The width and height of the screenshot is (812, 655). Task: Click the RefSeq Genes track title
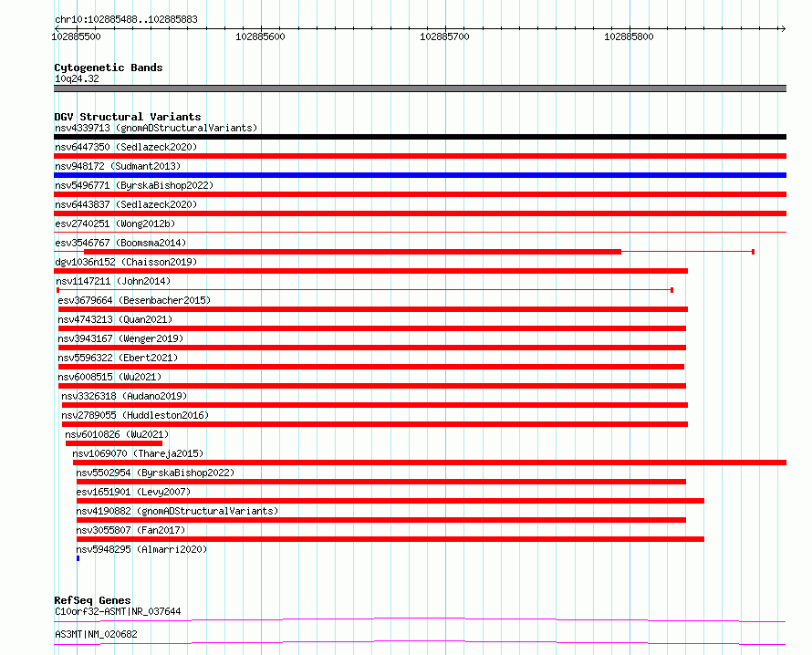[92, 600]
